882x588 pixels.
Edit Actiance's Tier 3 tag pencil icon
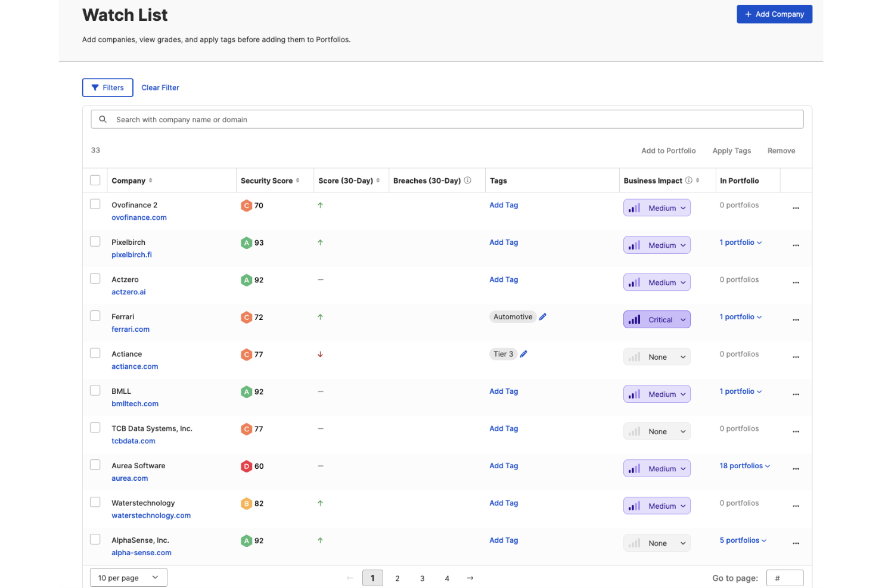[524, 354]
